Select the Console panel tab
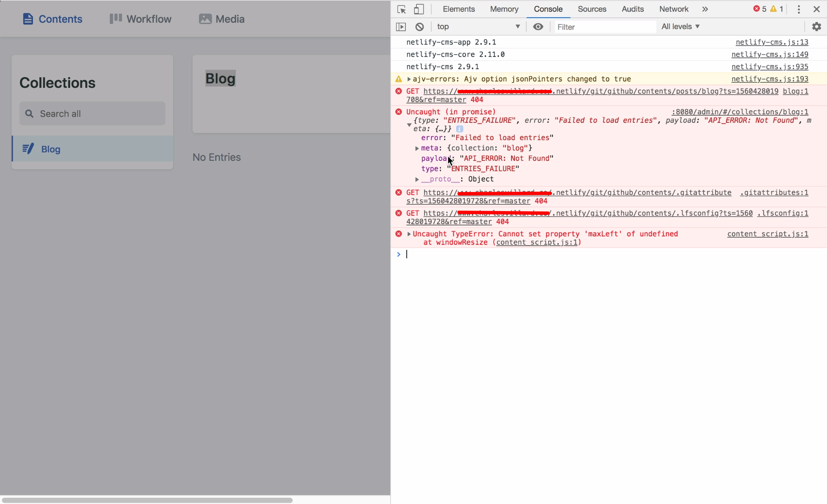The width and height of the screenshot is (827, 504). tap(548, 9)
